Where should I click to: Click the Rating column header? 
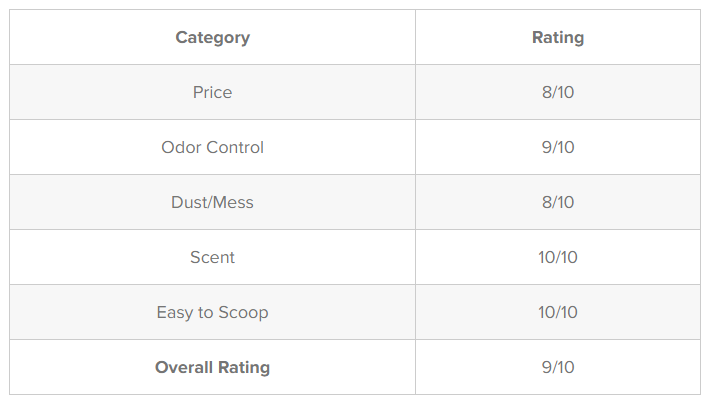[x=558, y=37]
